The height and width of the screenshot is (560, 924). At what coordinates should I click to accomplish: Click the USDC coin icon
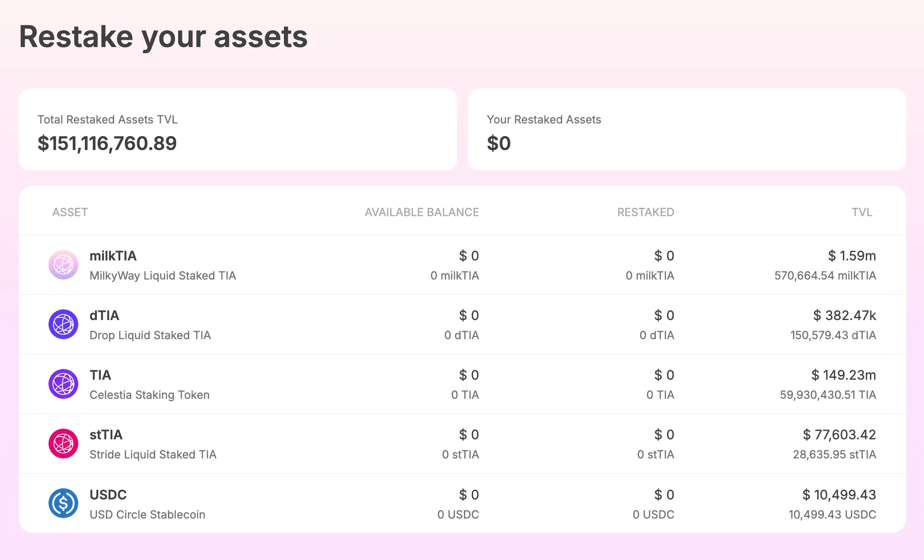point(63,503)
